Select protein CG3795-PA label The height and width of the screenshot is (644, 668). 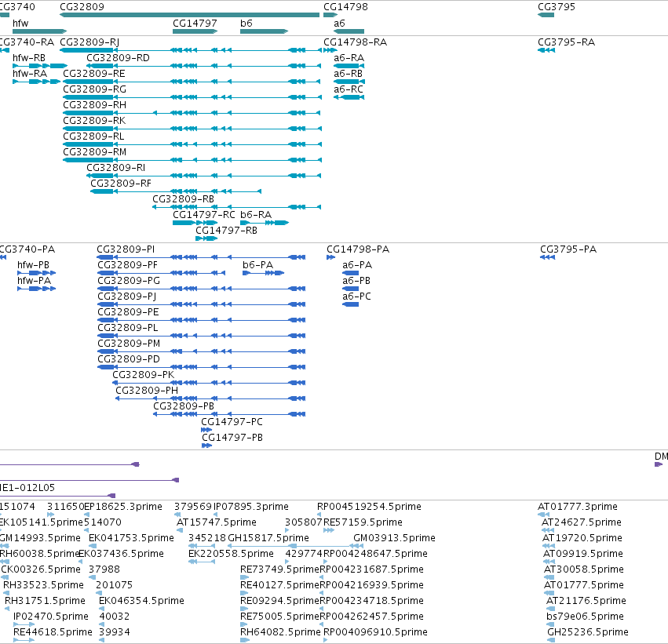click(x=568, y=249)
